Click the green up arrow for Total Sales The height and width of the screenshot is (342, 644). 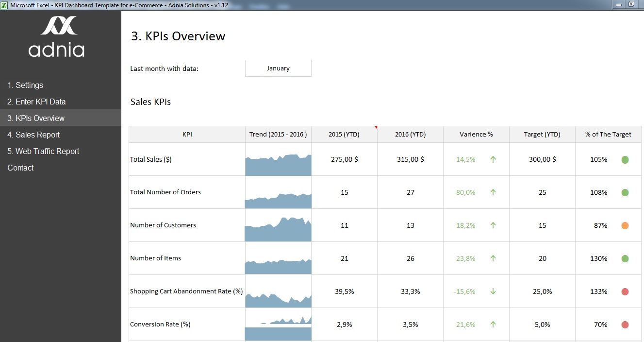[x=493, y=159]
